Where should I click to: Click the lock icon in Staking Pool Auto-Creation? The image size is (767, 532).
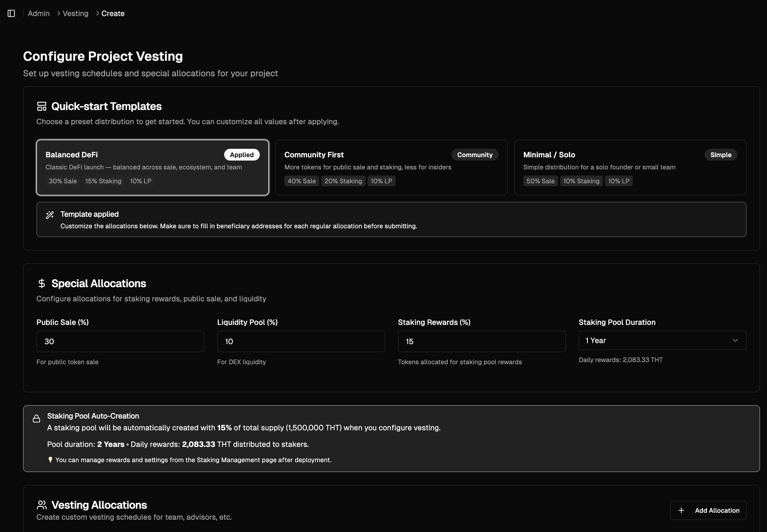click(x=36, y=419)
